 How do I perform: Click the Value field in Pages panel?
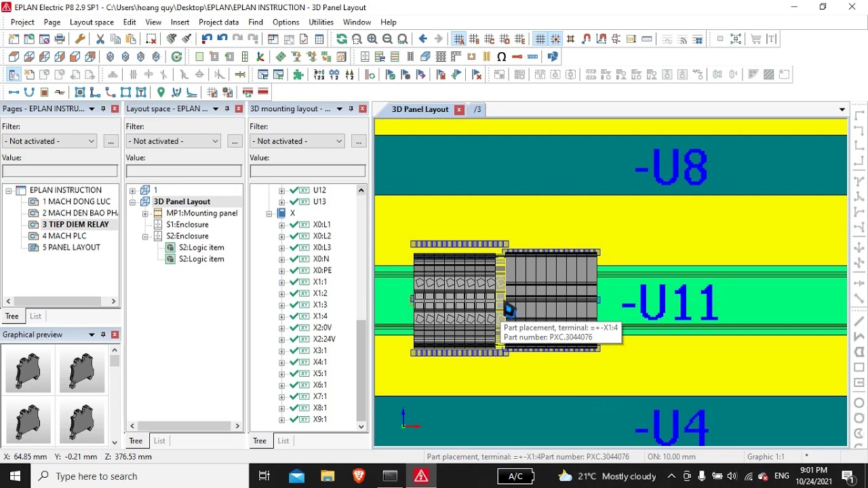[60, 171]
